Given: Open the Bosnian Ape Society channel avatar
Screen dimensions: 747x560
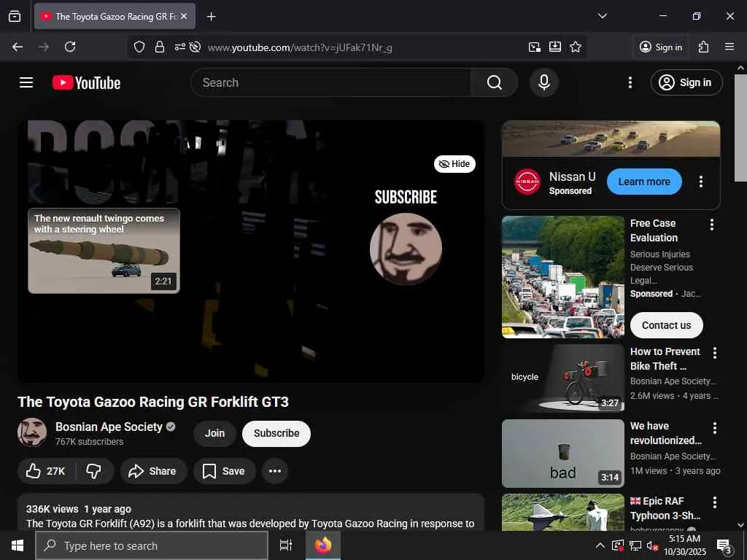Looking at the screenshot, I should (x=32, y=432).
